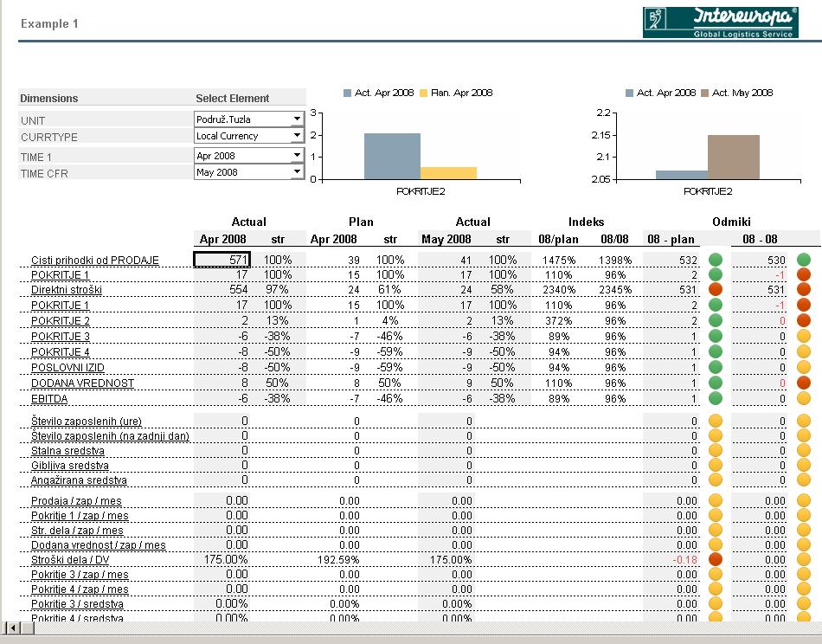This screenshot has height=644, width=822.
Task: Open the POSLOVNI IZID link
Action: click(67, 368)
